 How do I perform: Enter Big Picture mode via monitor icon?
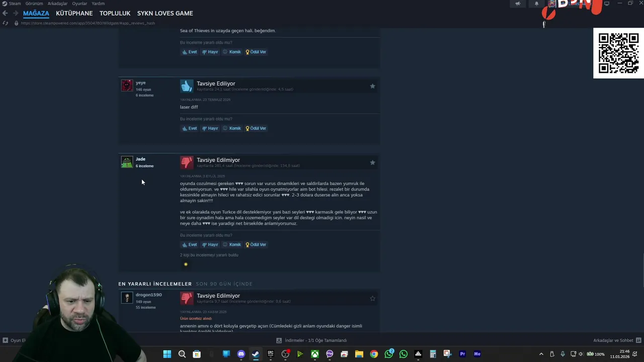pyautogui.click(x=607, y=4)
